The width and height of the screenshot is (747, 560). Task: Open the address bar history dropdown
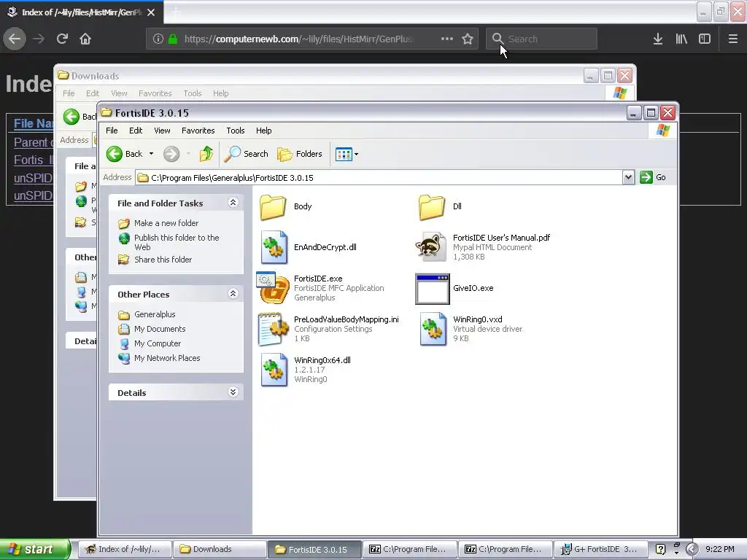coord(628,178)
